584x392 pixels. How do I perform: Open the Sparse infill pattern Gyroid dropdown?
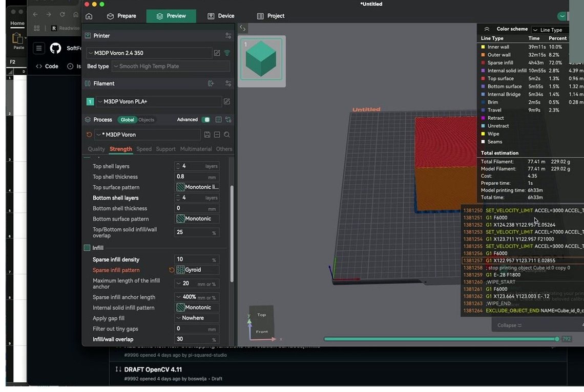[197, 270]
